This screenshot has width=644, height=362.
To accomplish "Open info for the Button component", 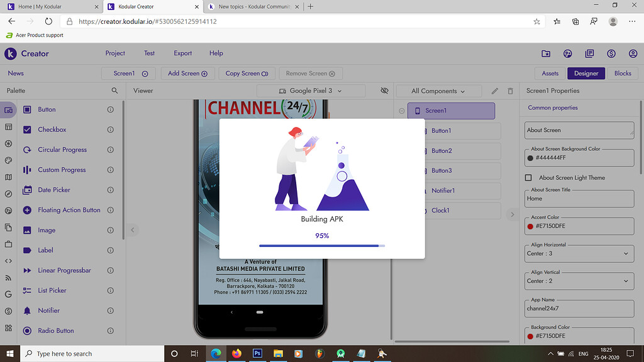I will pos(111,109).
